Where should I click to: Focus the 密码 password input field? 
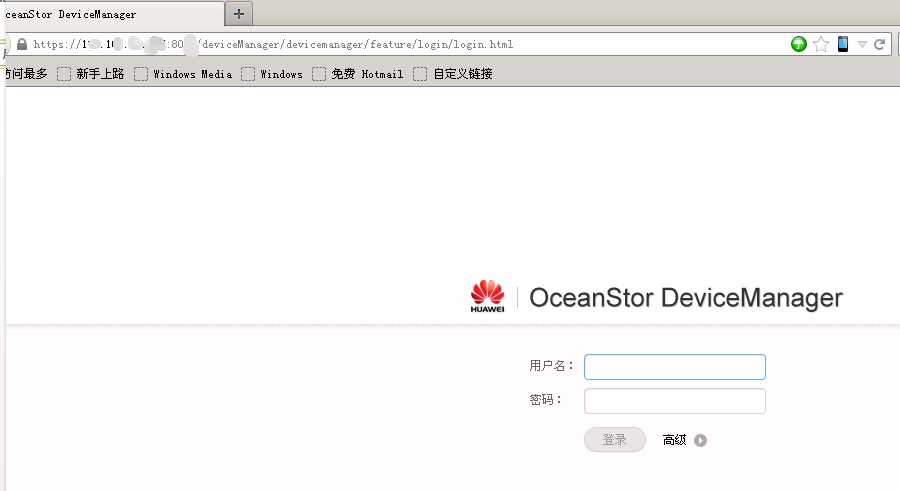pyautogui.click(x=674, y=401)
